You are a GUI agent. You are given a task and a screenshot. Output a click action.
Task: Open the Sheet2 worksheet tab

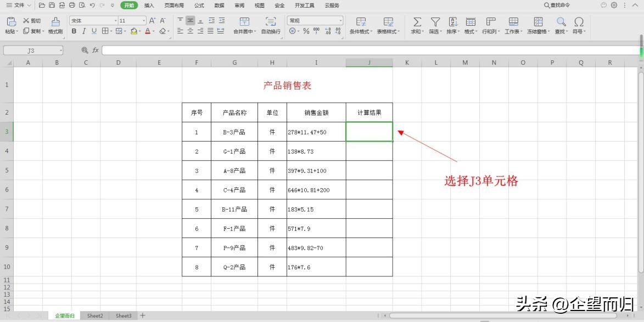(95, 316)
